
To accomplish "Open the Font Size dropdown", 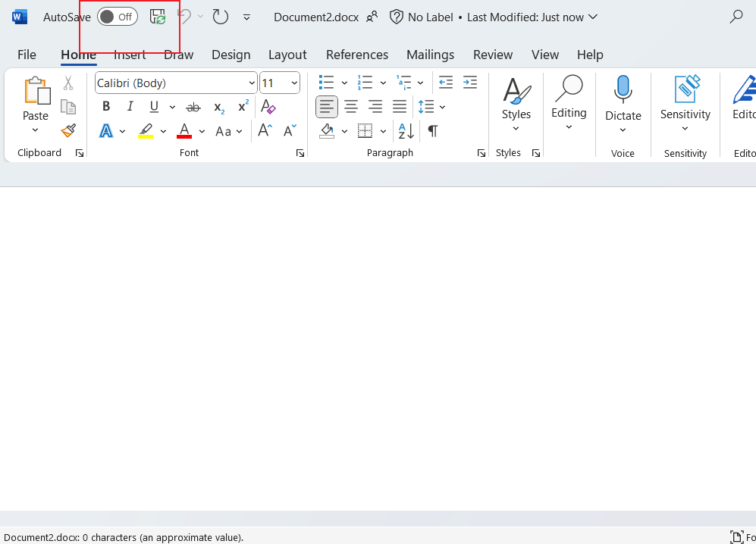I will coord(293,83).
